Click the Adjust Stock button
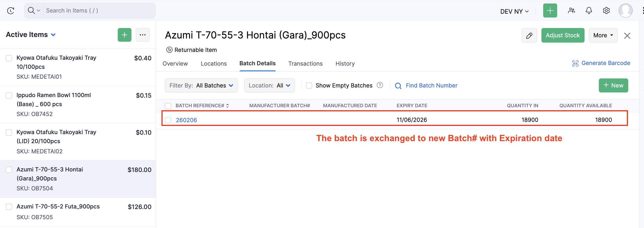This screenshot has width=644, height=228. tap(562, 36)
